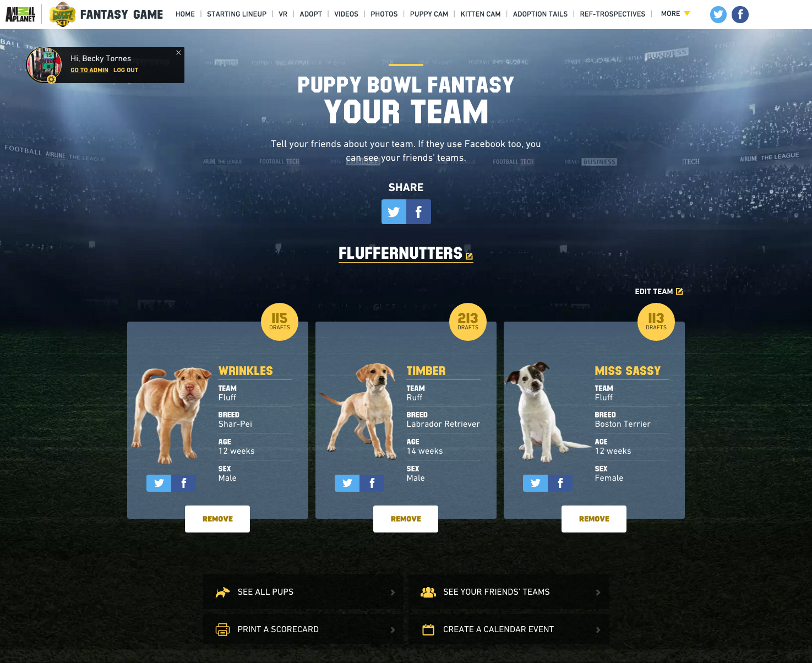Open the MORE dropdown in navigation
This screenshot has height=663, width=812.
(675, 14)
